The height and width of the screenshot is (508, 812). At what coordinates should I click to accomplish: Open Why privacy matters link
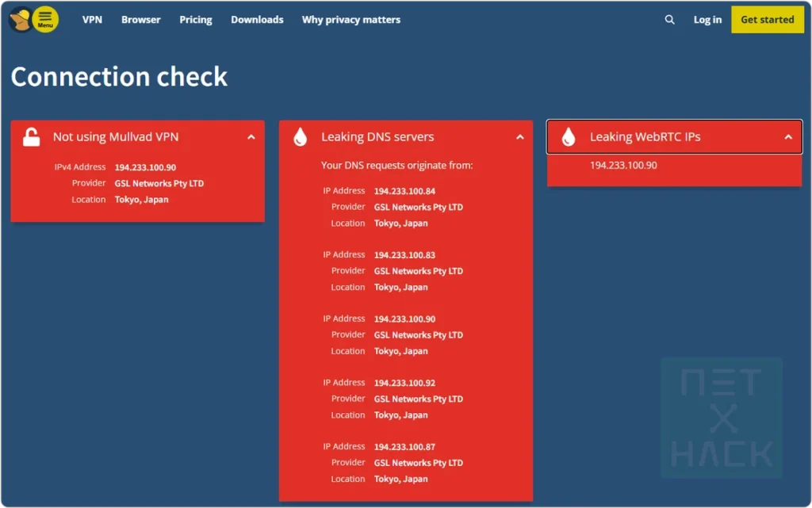pos(351,20)
